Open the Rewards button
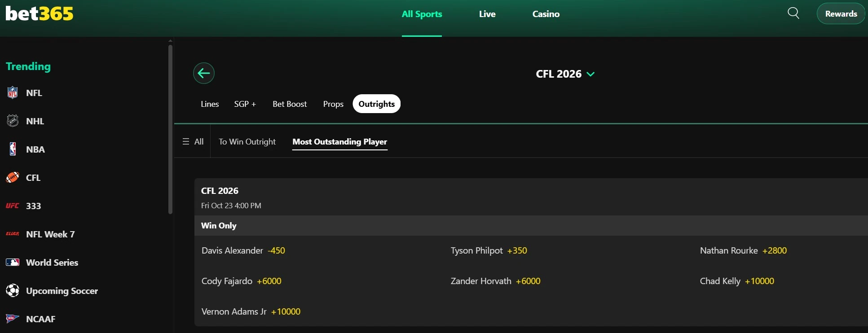 pyautogui.click(x=841, y=14)
